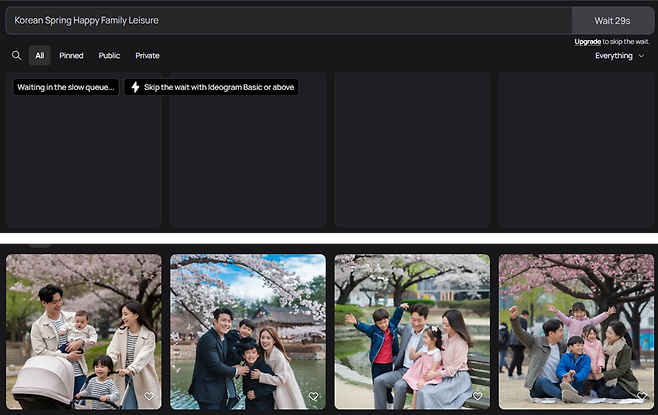Image resolution: width=658 pixels, height=415 pixels.
Task: Open the family with stroller thumbnail
Action: click(x=84, y=331)
